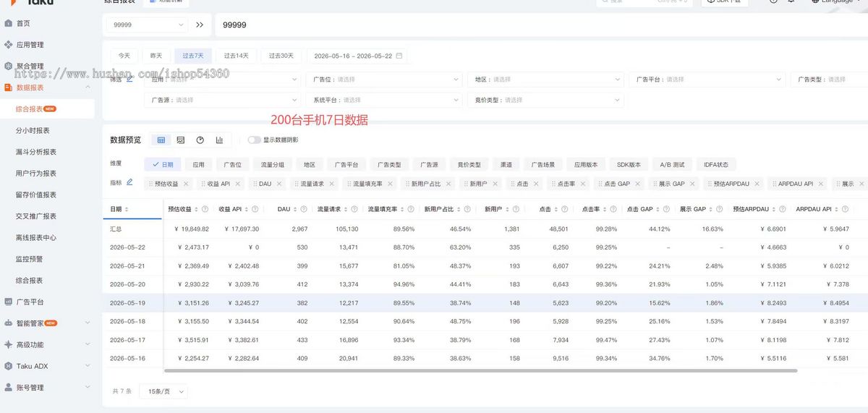Select the SDK版本 dimension chip
868x413 pixels.
click(x=629, y=164)
